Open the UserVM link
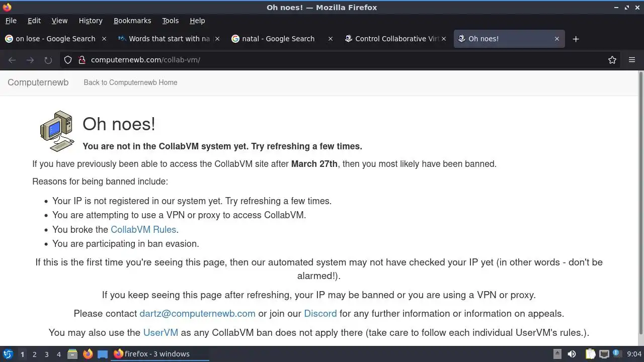The height and width of the screenshot is (362, 644). [160, 332]
